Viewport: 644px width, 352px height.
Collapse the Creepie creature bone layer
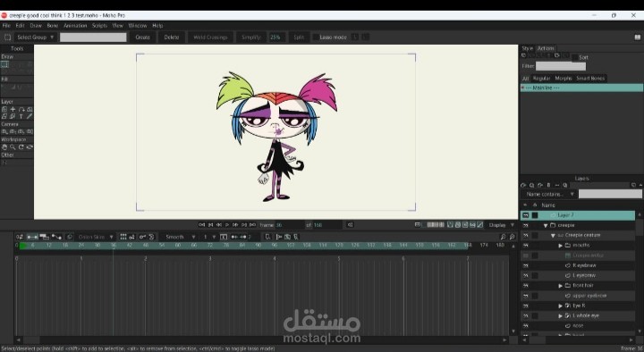click(x=553, y=236)
